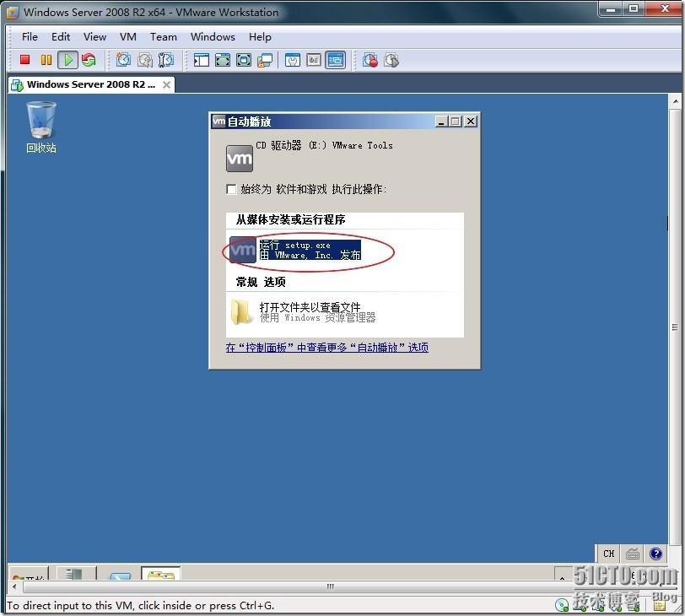This screenshot has height=616, width=685.
Task: Check the always perform this action checkbox
Action: pos(231,189)
